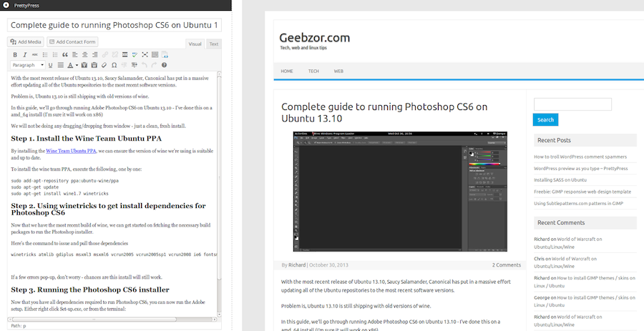Toggle the spellchecker icon
Viewport: 644px width, 331px height.
pyautogui.click(x=135, y=54)
